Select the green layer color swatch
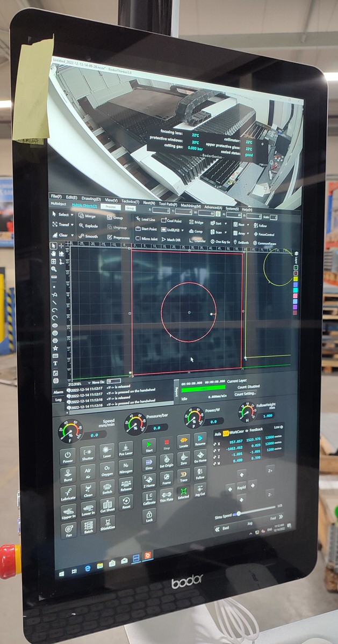The width and height of the screenshot is (338, 644). (x=295, y=267)
